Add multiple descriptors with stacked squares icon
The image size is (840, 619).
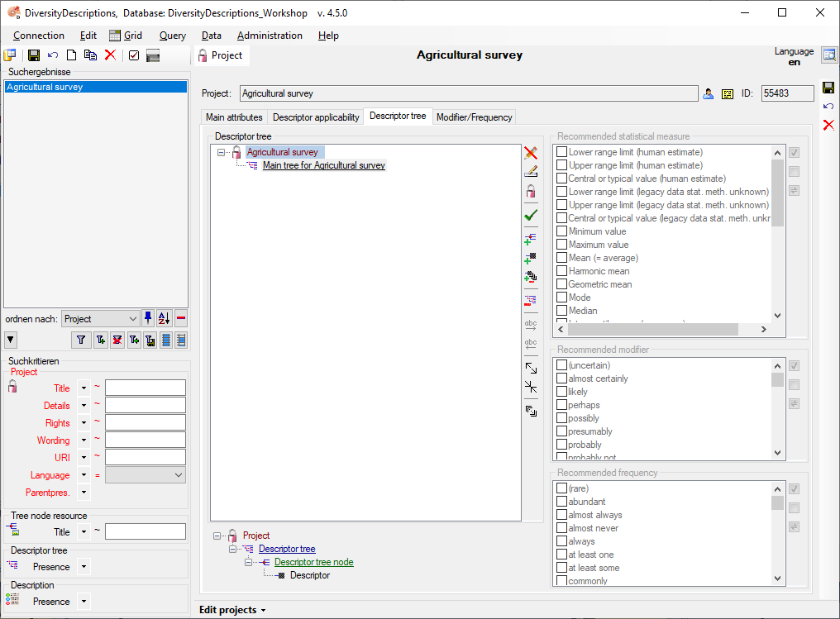coord(530,277)
